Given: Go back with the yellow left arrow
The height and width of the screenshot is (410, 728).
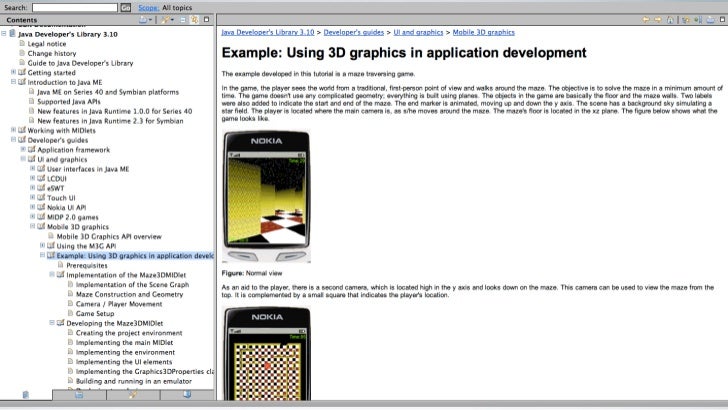Looking at the screenshot, I should click(646, 20).
